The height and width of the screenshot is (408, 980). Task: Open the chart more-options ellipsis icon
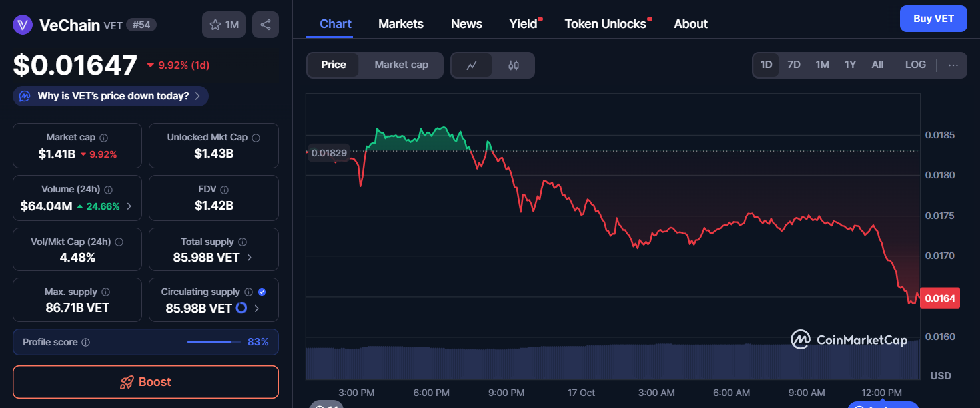(x=953, y=65)
